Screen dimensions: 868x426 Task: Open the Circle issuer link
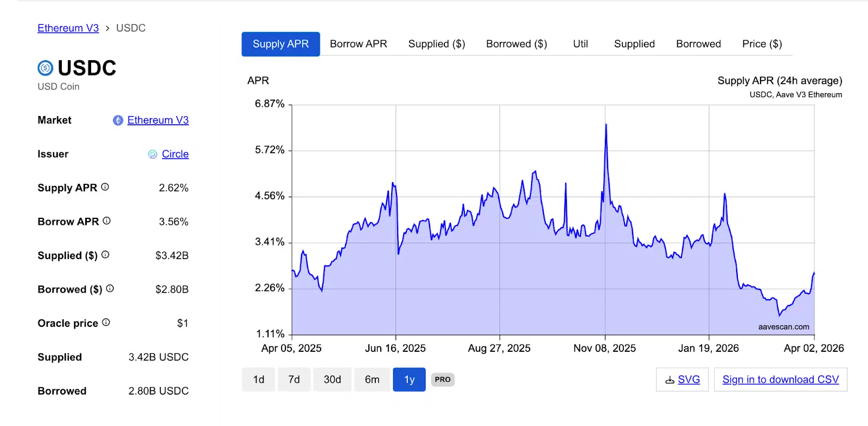(175, 154)
